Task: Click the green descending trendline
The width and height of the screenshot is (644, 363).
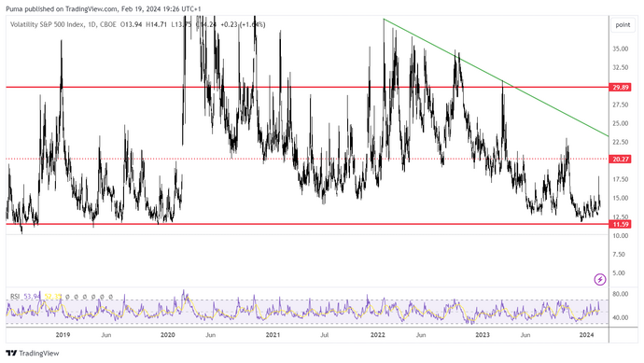Action: coord(496,77)
